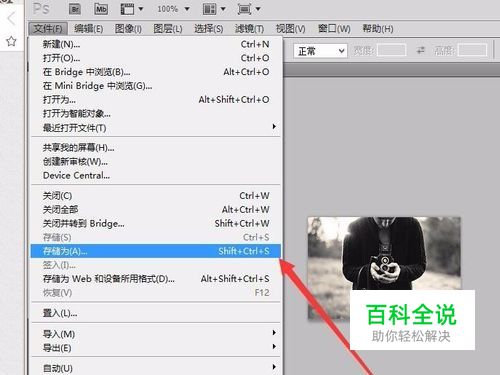Choose 置入(L)... menu entry
This screenshot has width=500, height=375.
[x=156, y=313]
